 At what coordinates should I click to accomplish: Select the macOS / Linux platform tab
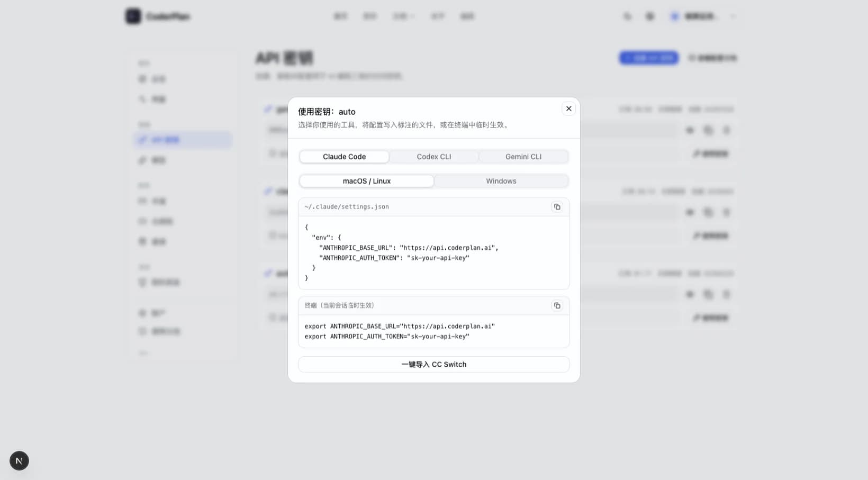pyautogui.click(x=367, y=181)
